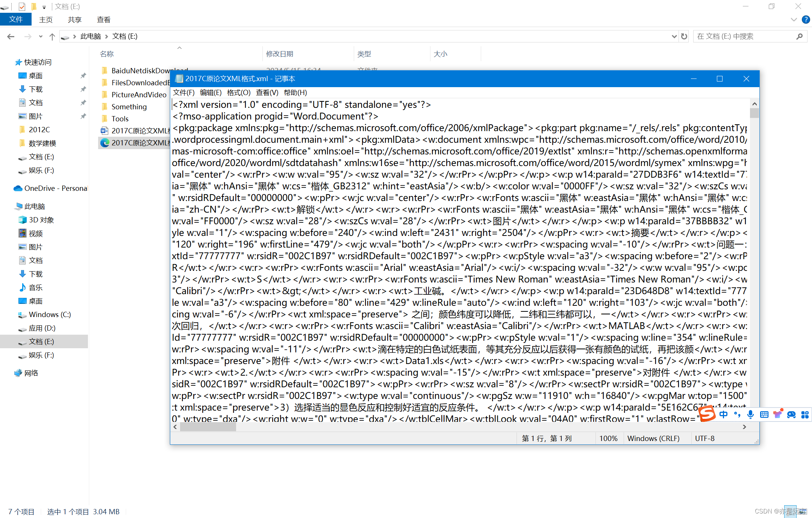Open Sogou toolbox grid icon
The height and width of the screenshot is (518, 812).
(x=805, y=414)
